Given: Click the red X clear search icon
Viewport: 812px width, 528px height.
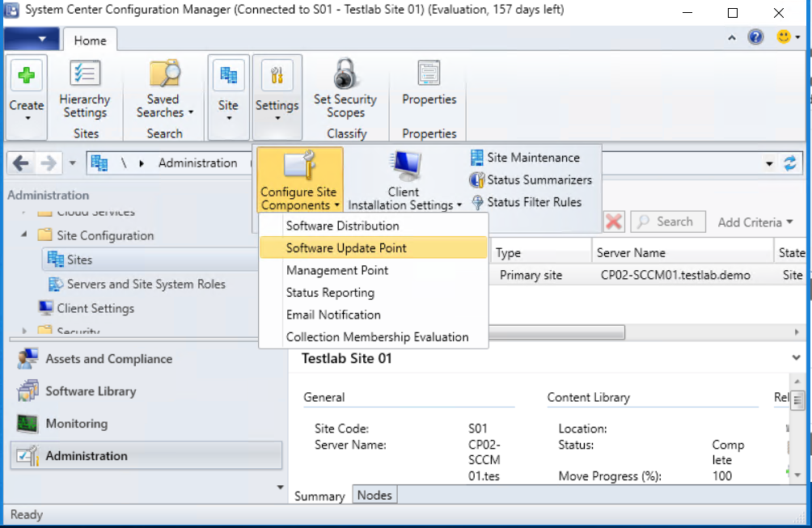Looking at the screenshot, I should click(x=614, y=222).
